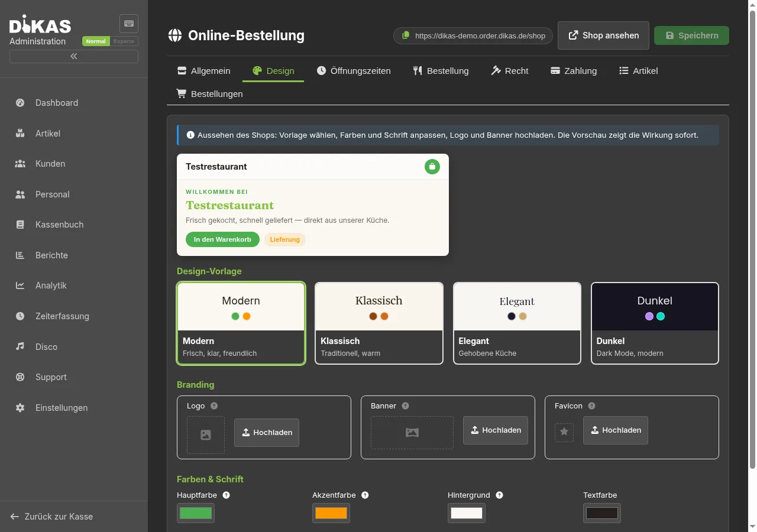757x532 pixels.
Task: Upload Banner with Hochladen button
Action: coord(496,430)
